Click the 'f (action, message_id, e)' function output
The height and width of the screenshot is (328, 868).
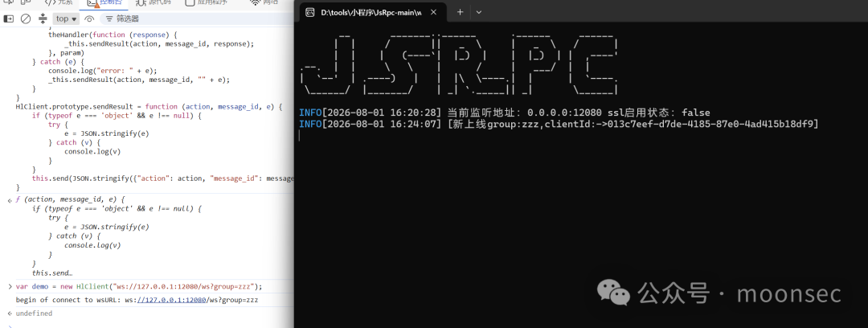pos(70,199)
